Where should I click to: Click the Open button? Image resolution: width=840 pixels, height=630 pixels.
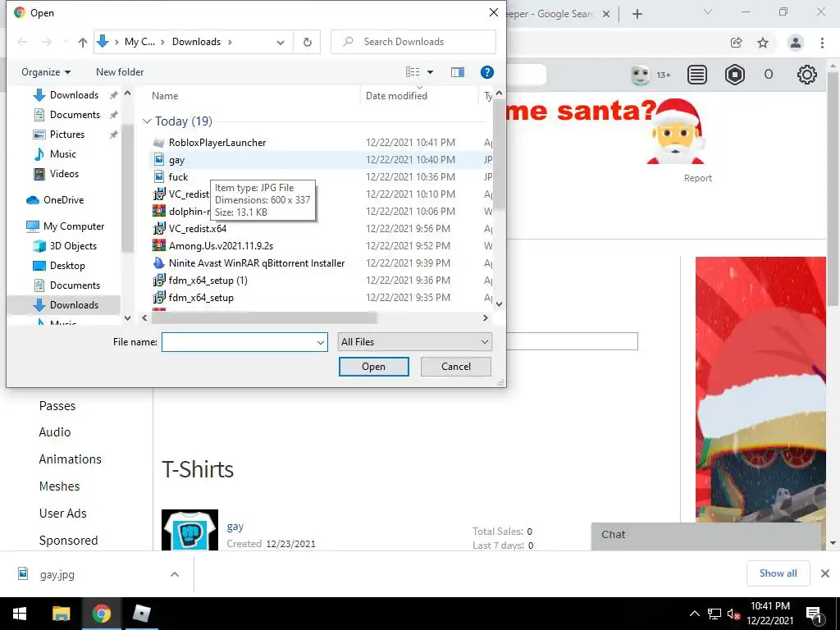click(x=373, y=367)
